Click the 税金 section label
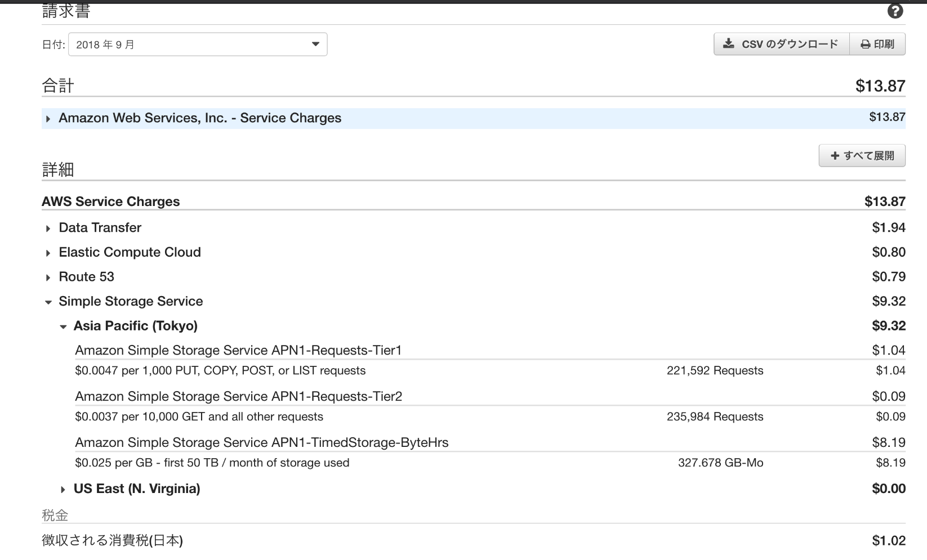 coord(55,515)
